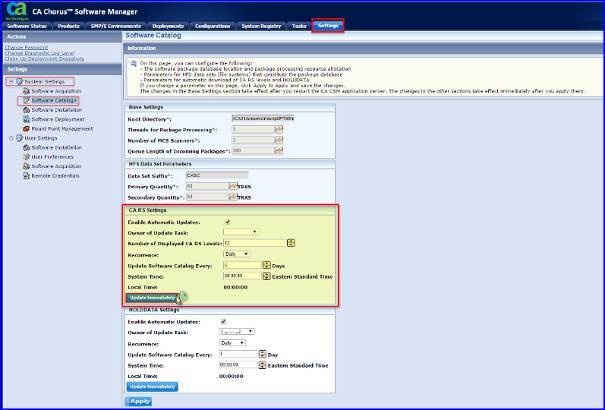Switch to the System Registry tab

tap(261, 26)
